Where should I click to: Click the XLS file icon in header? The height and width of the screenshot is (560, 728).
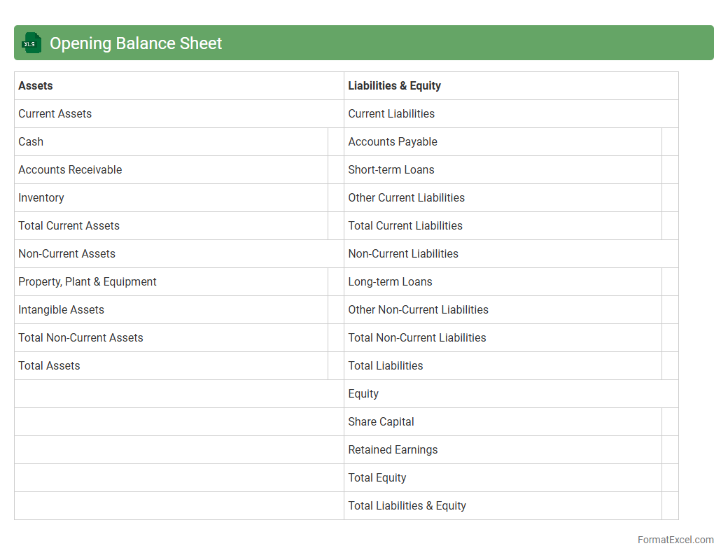point(31,43)
